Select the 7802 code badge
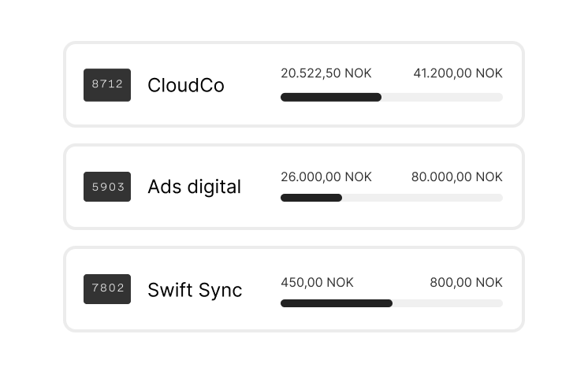The height and width of the screenshot is (375, 588). [x=107, y=289]
